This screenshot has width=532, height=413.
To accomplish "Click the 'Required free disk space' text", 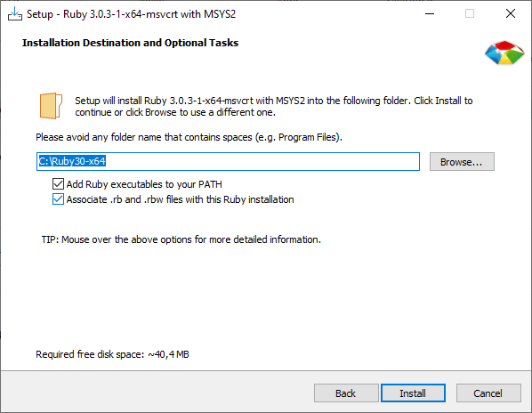I will tap(112, 354).
